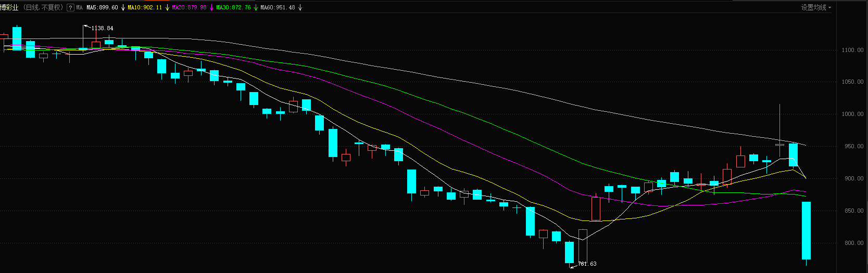This screenshot has width=868, height=273.
Task: Select the MA10:902.11 yellow indicator label
Action: (x=145, y=8)
